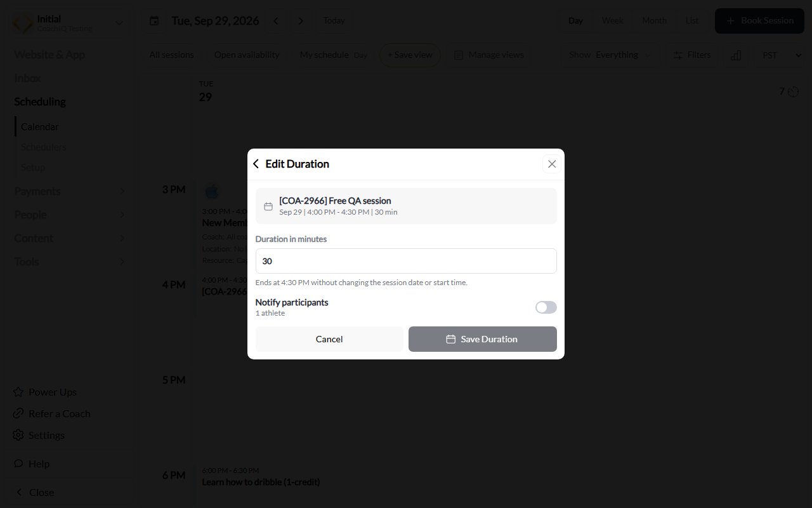Open the bar chart stats icon
The image size is (812, 508).
tap(736, 55)
